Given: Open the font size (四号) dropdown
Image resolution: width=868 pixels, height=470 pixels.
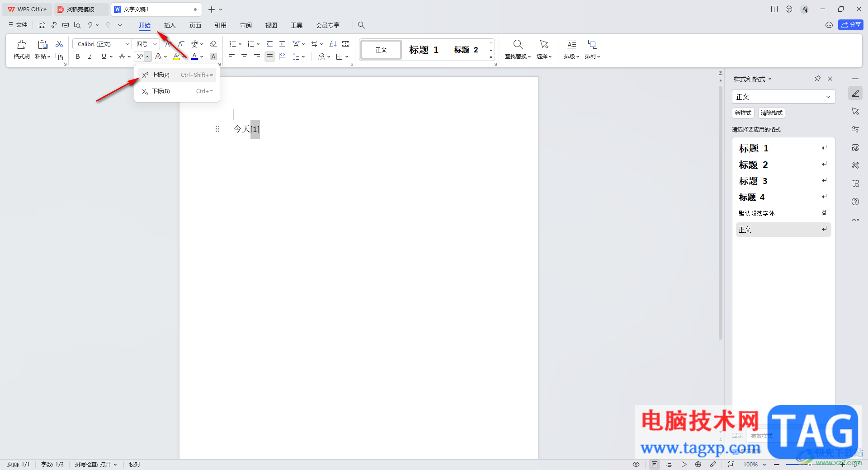Looking at the screenshot, I should pos(155,44).
